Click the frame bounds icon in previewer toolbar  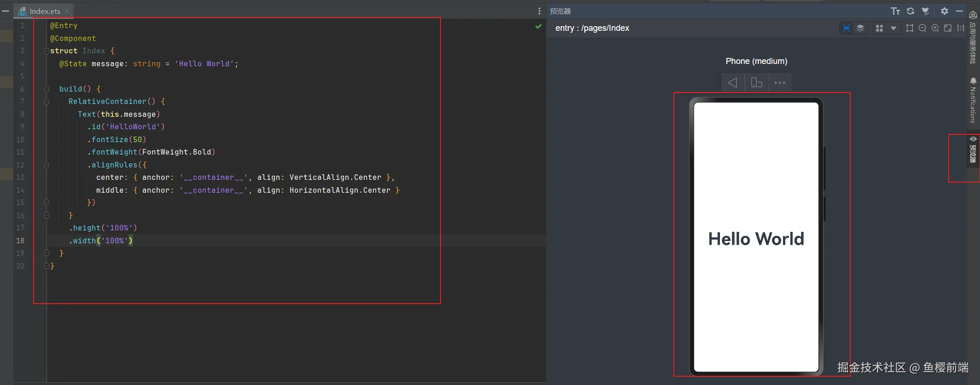click(910, 28)
